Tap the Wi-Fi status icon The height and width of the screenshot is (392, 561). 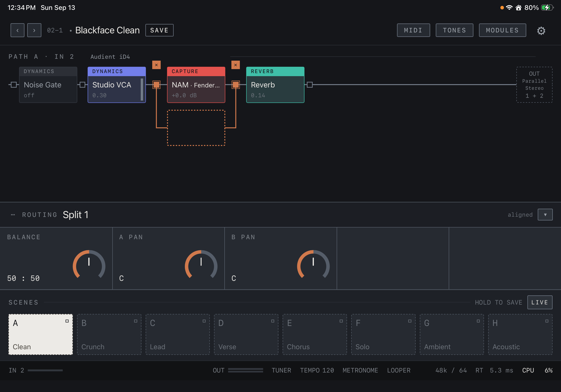pyautogui.click(x=509, y=8)
